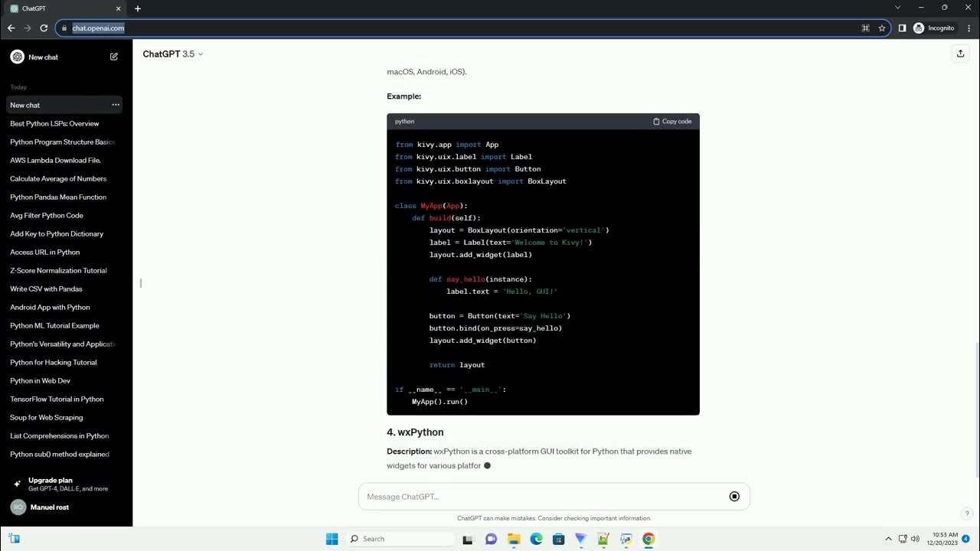Open the Add Key to Python Dictionary chat

pos(64,233)
